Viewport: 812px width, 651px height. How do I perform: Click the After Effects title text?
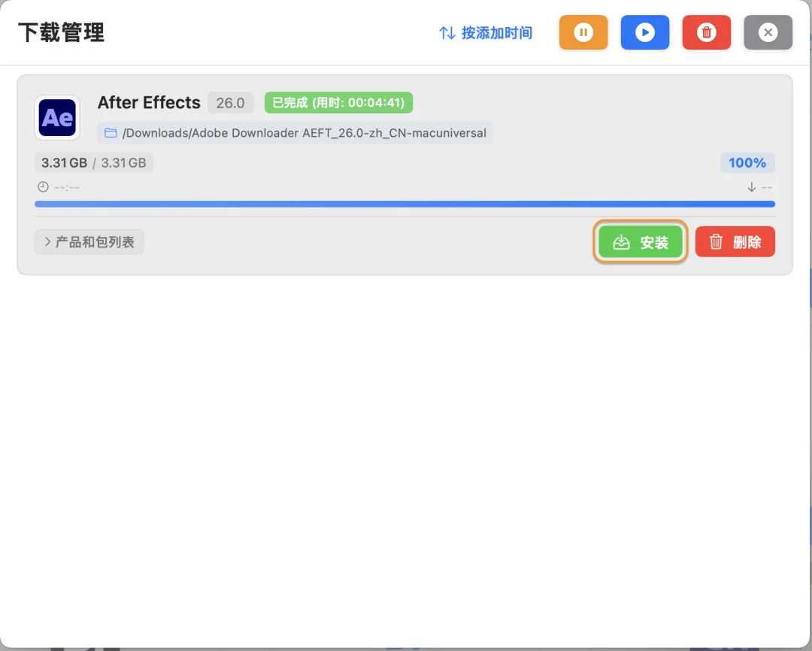(x=149, y=102)
